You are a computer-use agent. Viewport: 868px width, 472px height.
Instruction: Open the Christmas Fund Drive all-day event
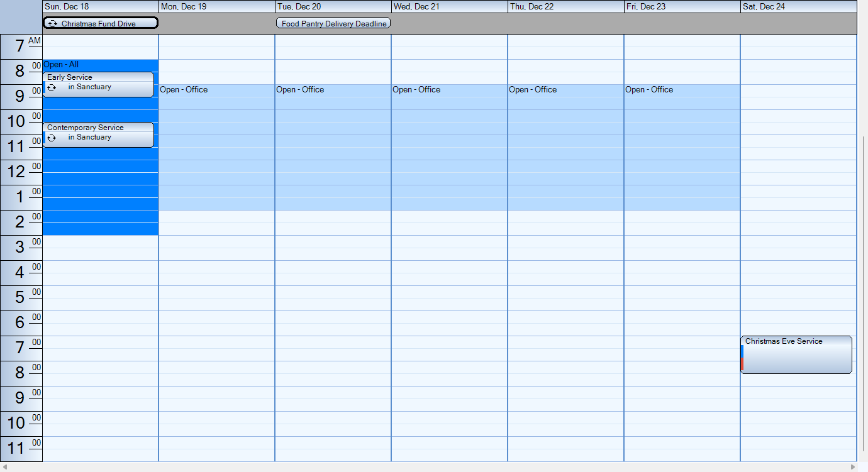pyautogui.click(x=101, y=24)
